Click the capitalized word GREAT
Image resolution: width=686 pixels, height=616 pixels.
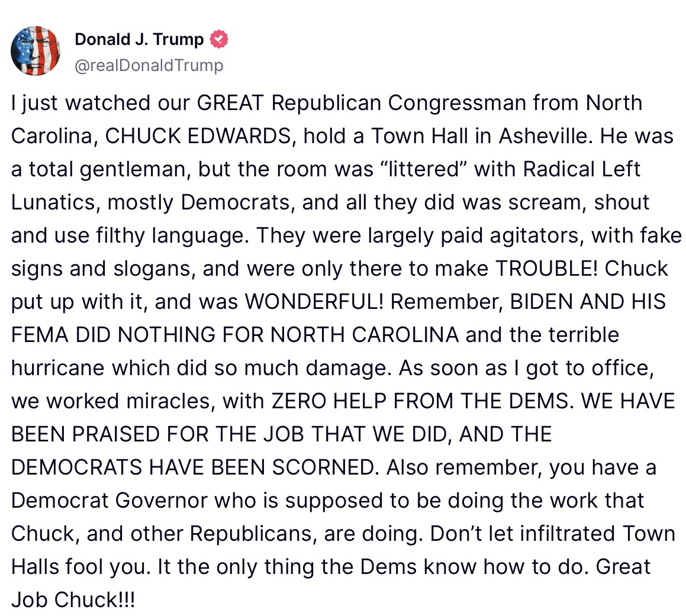(230, 103)
